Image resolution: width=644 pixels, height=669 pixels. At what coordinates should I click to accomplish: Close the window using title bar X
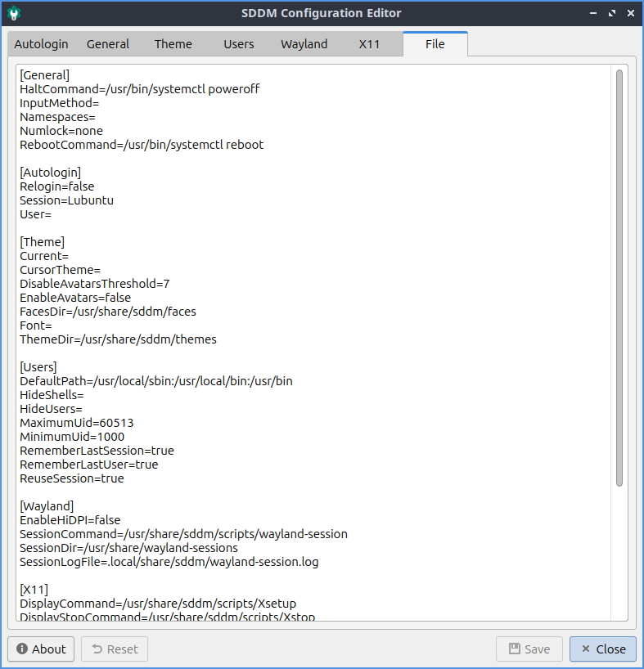point(630,13)
